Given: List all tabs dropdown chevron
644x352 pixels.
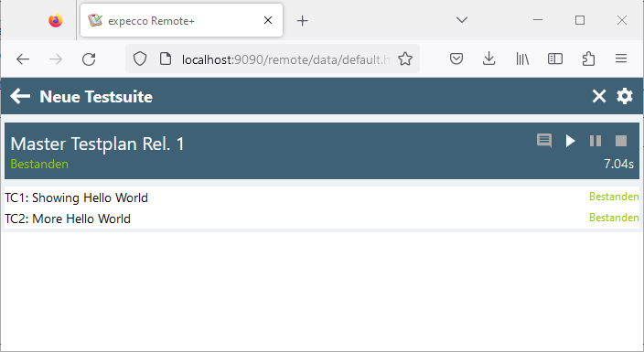Looking at the screenshot, I should (x=462, y=20).
